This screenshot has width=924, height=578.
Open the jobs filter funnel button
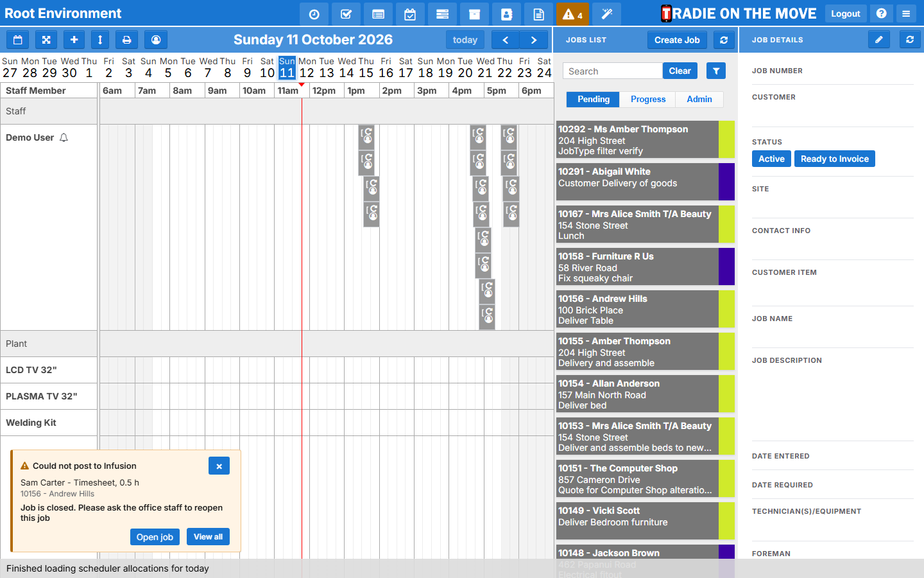click(716, 71)
